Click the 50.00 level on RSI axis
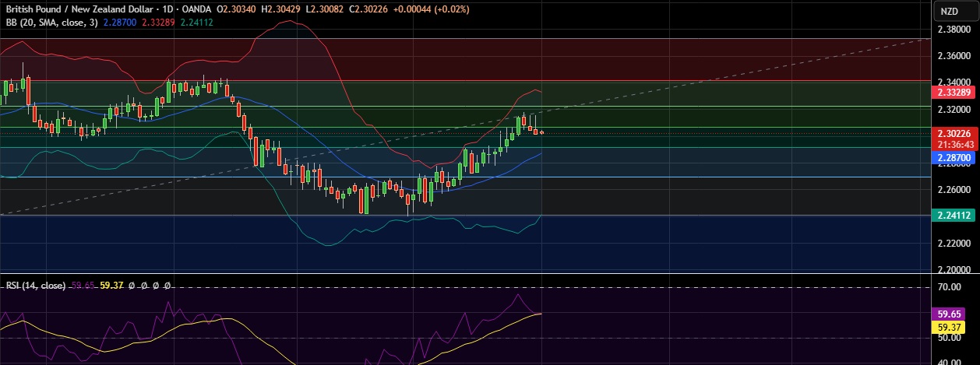980x365 pixels. click(x=951, y=339)
